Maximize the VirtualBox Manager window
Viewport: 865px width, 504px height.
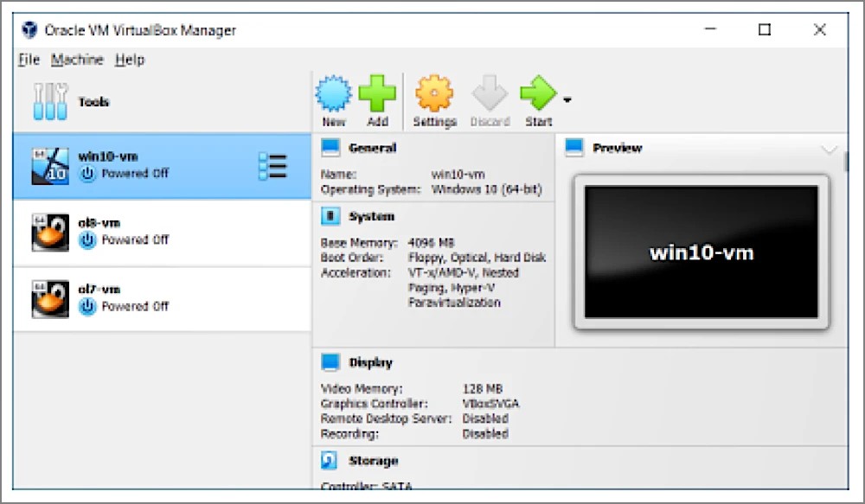click(764, 29)
